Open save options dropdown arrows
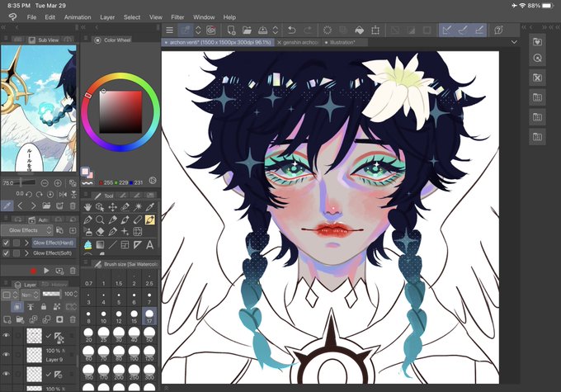The height and width of the screenshot is (392, 561). pos(275,30)
